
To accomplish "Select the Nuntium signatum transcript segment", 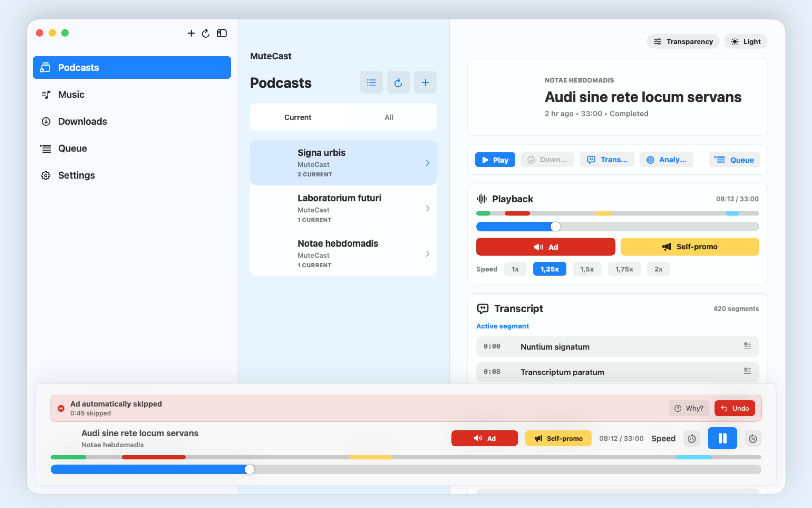I will tap(617, 346).
